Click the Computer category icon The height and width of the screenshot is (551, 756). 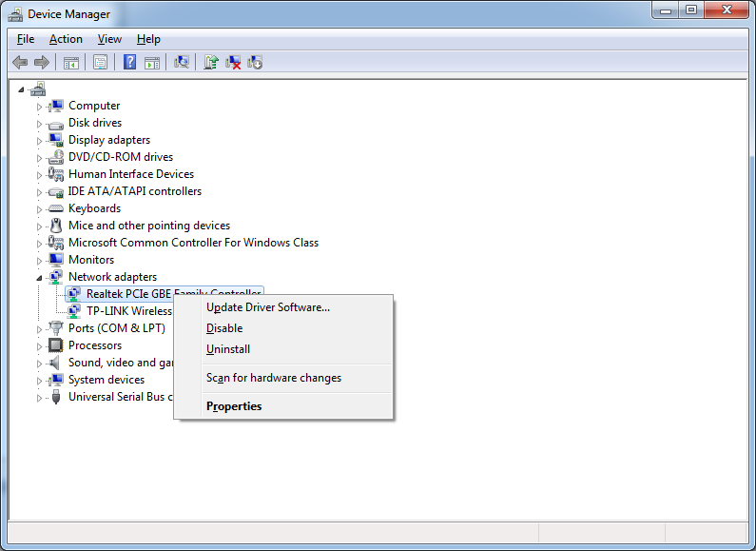pos(56,106)
